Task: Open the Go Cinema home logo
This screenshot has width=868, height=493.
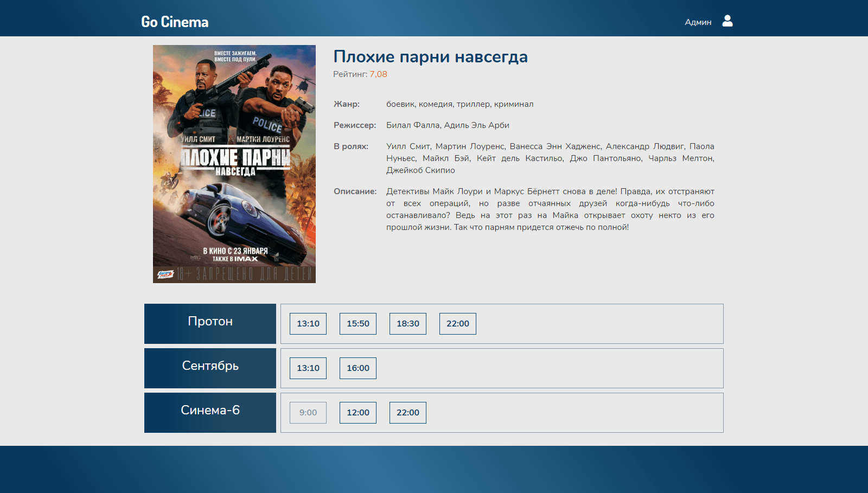Action: [x=175, y=22]
